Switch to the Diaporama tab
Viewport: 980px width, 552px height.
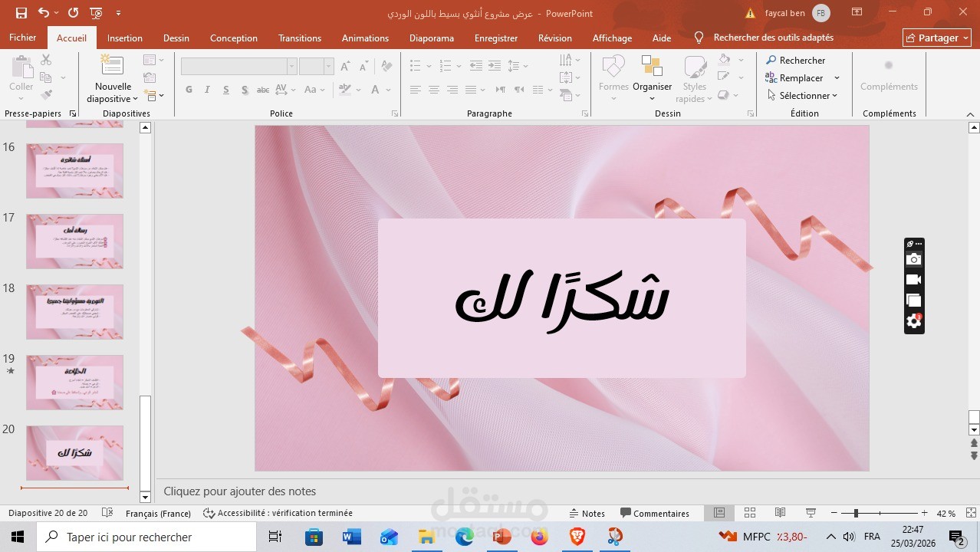click(x=432, y=38)
